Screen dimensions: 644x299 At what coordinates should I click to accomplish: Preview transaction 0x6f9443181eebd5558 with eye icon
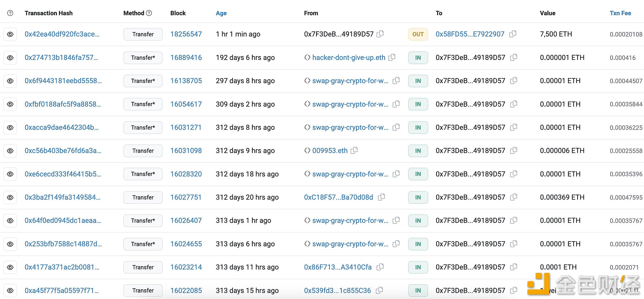(x=10, y=81)
